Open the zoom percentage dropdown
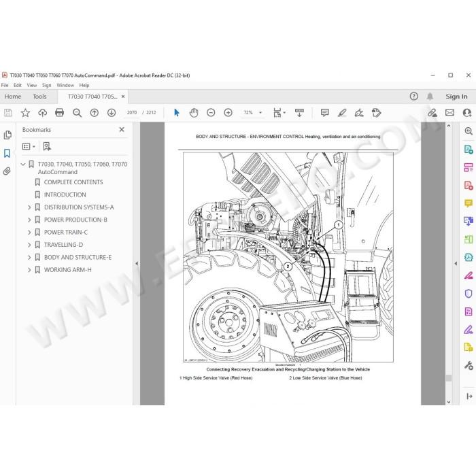476x476 pixels. point(260,113)
